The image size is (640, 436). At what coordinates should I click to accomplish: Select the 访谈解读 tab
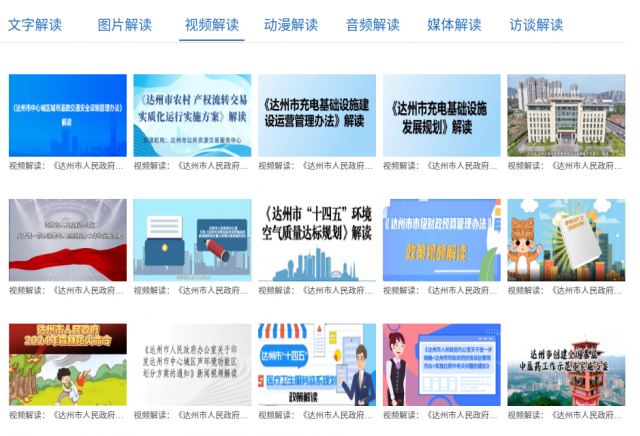point(536,24)
